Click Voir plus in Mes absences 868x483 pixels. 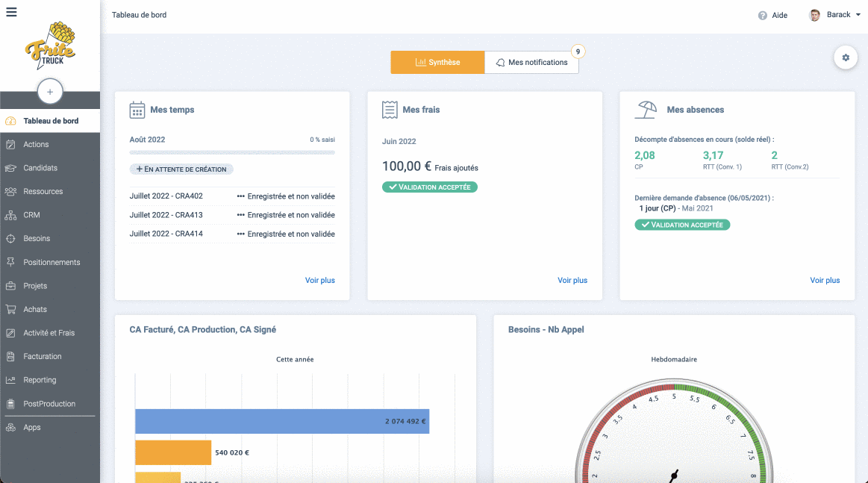[825, 281]
